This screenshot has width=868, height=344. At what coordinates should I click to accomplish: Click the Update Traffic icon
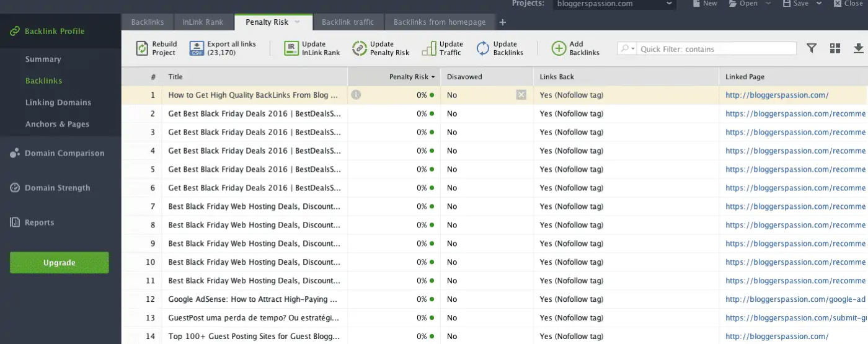[429, 48]
